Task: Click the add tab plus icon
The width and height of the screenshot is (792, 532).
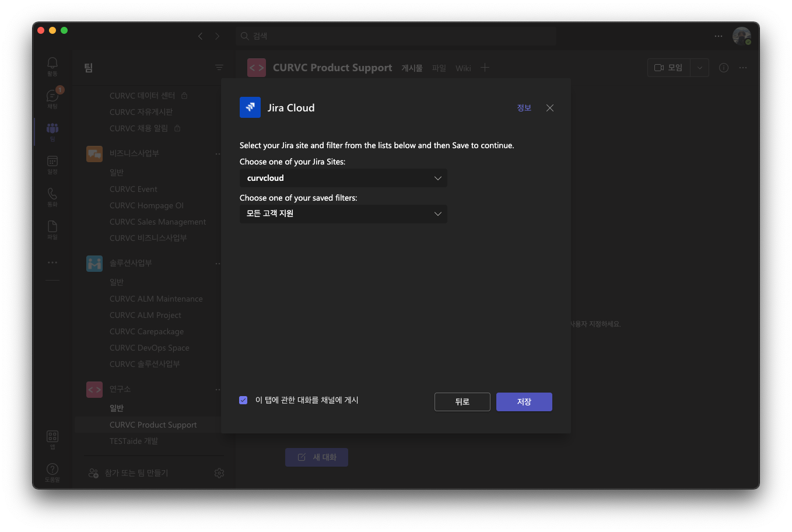Action: (485, 68)
